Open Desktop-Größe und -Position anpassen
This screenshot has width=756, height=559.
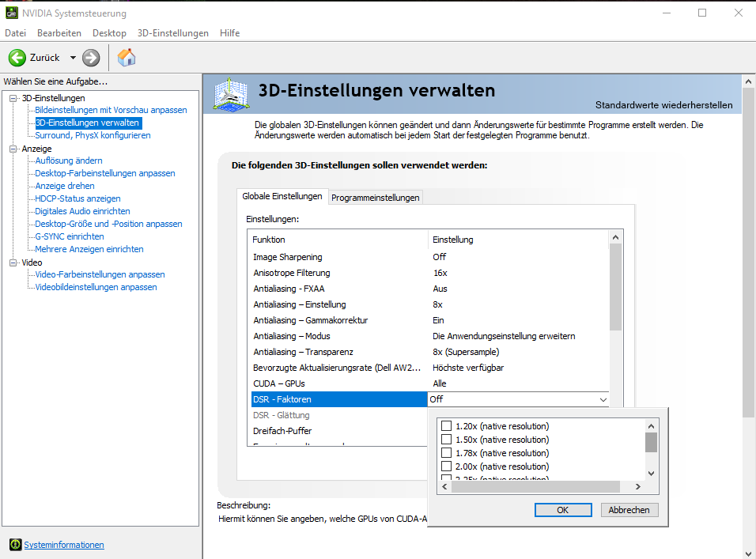(108, 224)
